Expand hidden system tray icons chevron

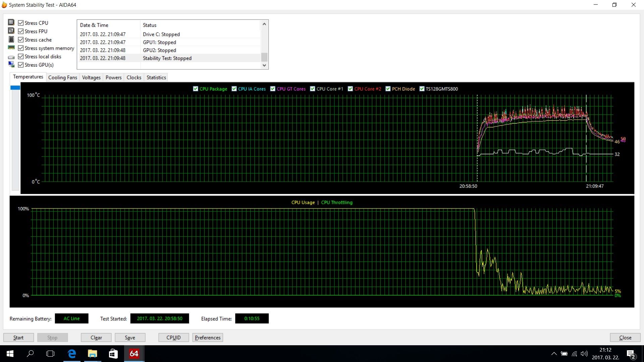(x=554, y=354)
